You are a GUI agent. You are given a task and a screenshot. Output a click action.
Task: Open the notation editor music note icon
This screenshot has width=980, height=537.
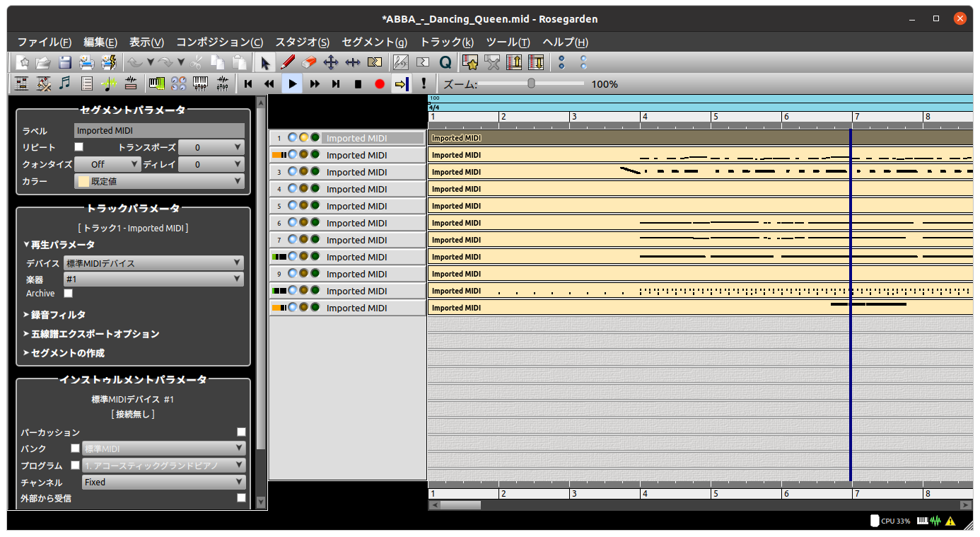64,83
